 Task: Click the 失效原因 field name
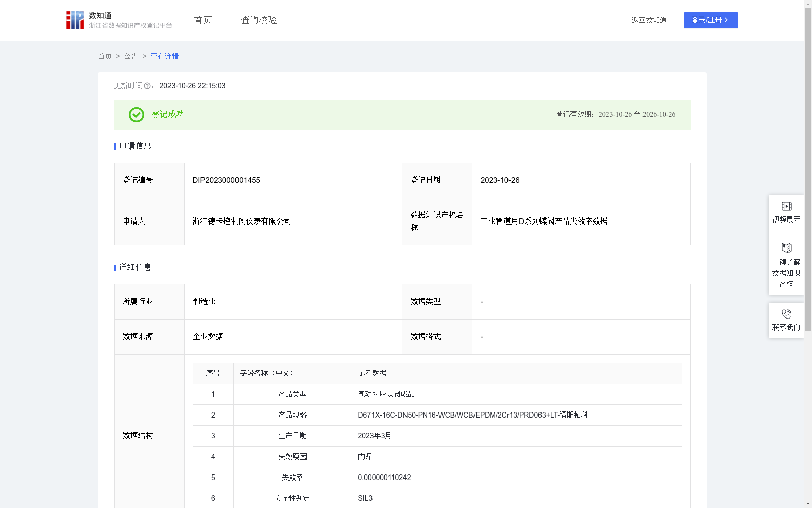[x=292, y=457]
